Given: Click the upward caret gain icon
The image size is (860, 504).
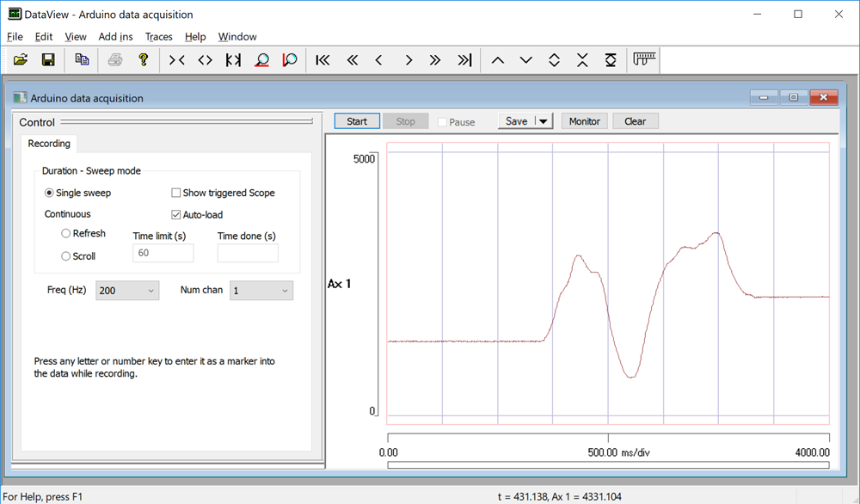Looking at the screenshot, I should (497, 60).
